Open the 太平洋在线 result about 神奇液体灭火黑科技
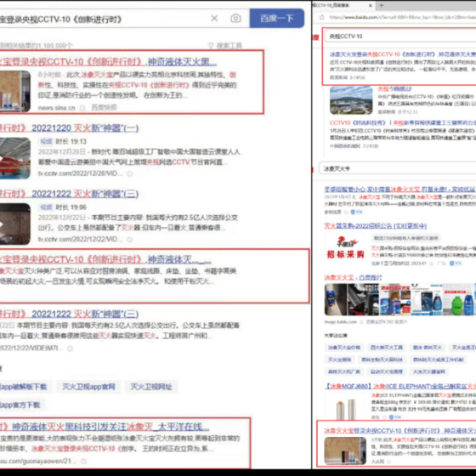476x476 pixels. coord(105,427)
